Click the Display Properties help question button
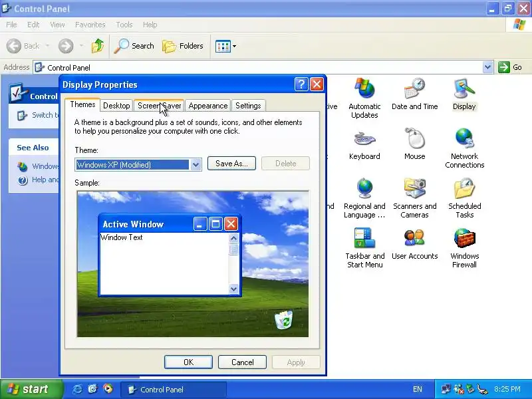 (301, 84)
